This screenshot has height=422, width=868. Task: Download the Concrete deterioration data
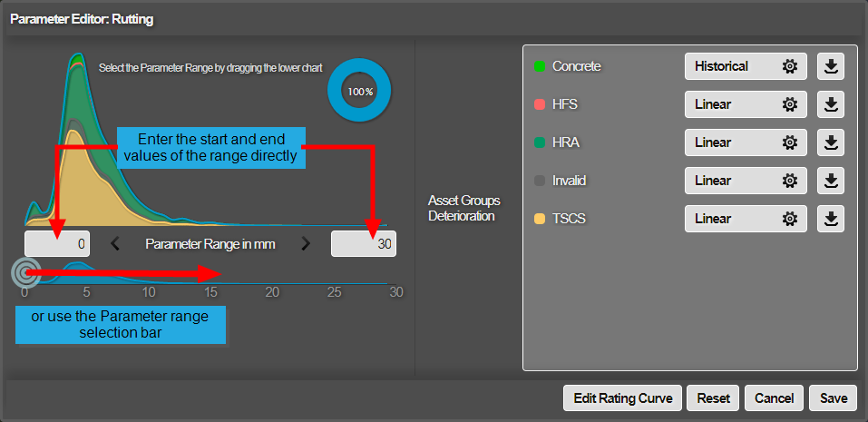pos(831,66)
